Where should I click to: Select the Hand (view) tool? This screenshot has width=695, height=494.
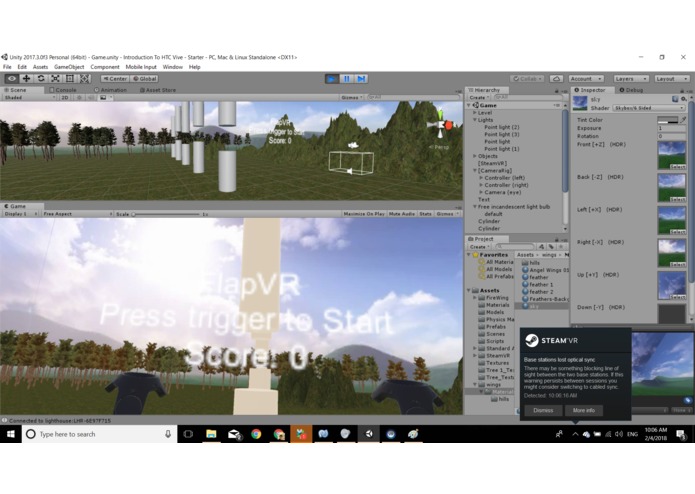(x=12, y=78)
